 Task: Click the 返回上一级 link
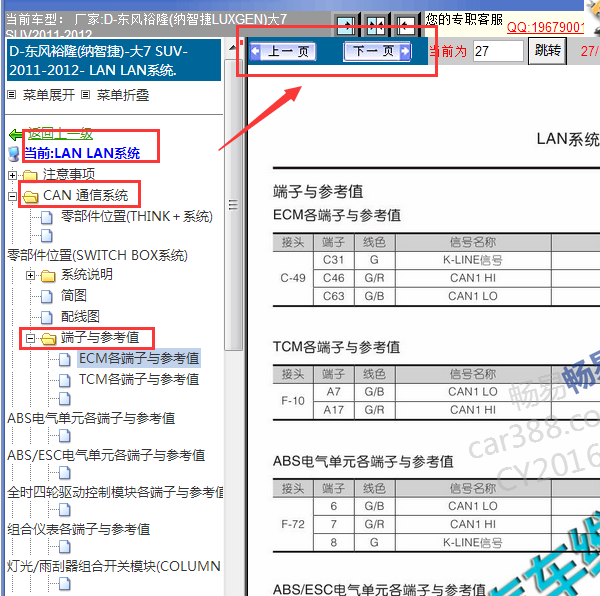coord(60,134)
